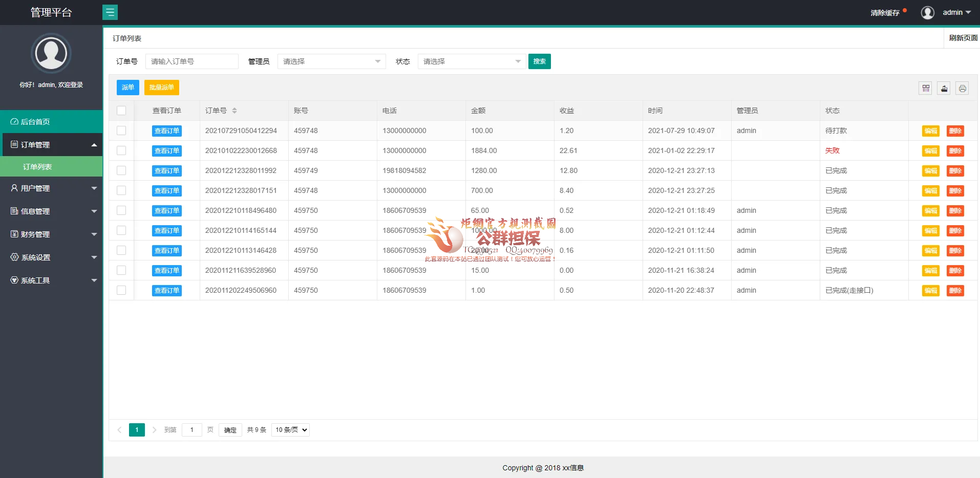This screenshot has width=980, height=478.
Task: Expand the 用户管理 sidebar menu
Action: point(51,188)
